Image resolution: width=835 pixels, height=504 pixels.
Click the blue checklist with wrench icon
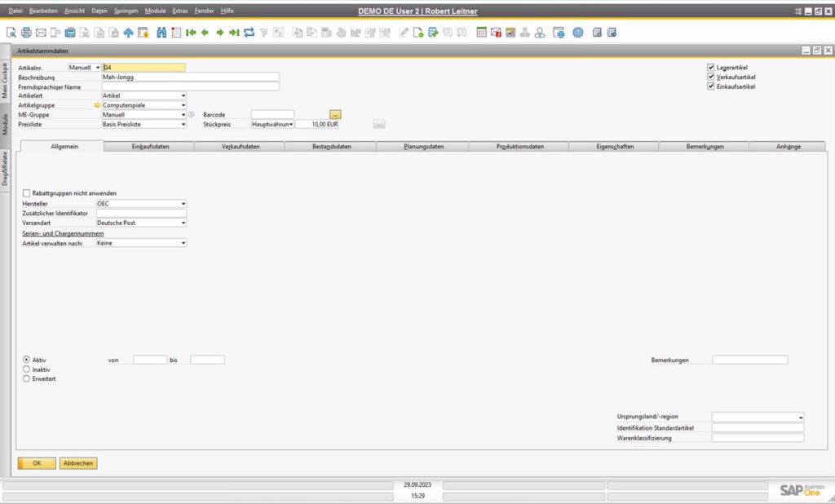[x=433, y=33]
